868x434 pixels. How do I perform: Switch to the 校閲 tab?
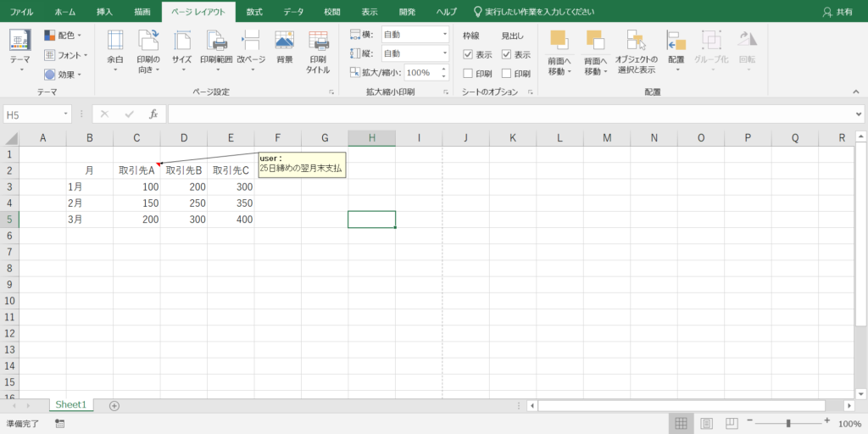pyautogui.click(x=331, y=12)
